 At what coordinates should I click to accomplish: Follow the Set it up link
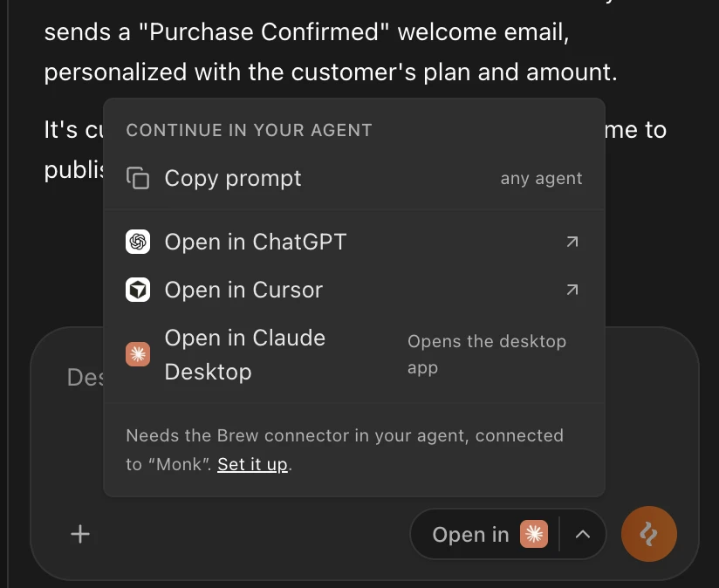tap(252, 464)
